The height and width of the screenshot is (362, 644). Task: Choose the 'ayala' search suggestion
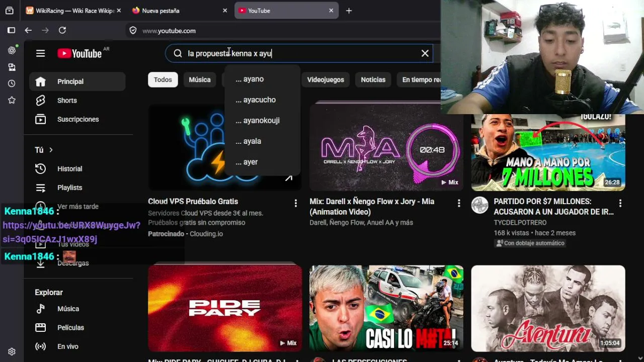tap(262, 141)
